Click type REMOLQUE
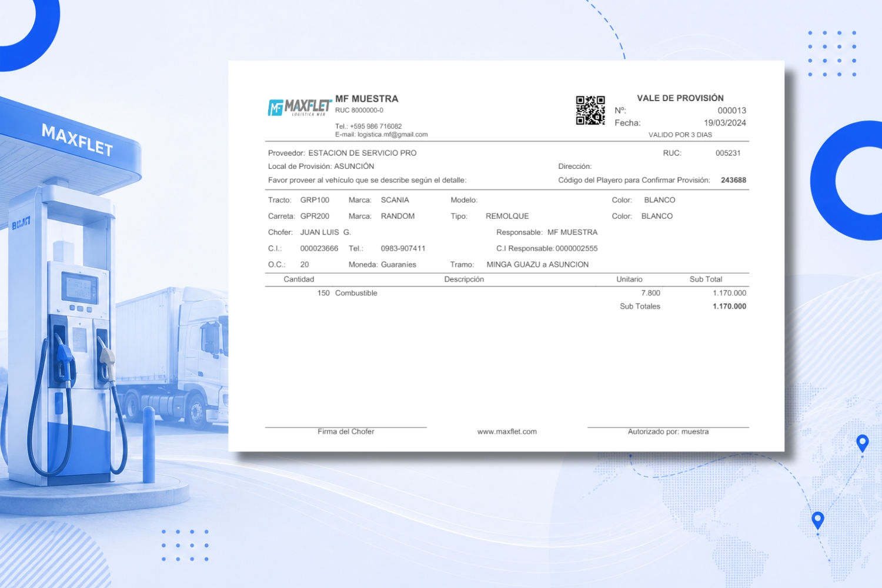The image size is (882, 588). coord(507,216)
